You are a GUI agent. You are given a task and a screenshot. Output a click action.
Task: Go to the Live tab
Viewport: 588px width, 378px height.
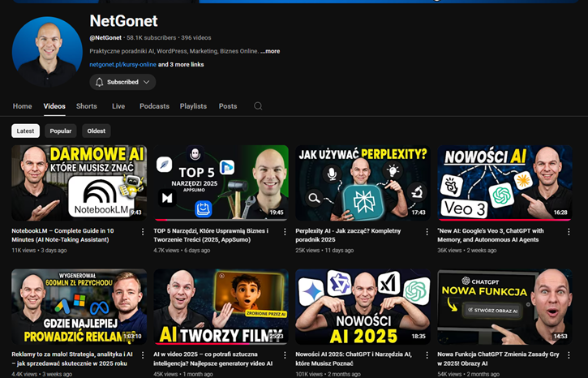[x=118, y=106]
